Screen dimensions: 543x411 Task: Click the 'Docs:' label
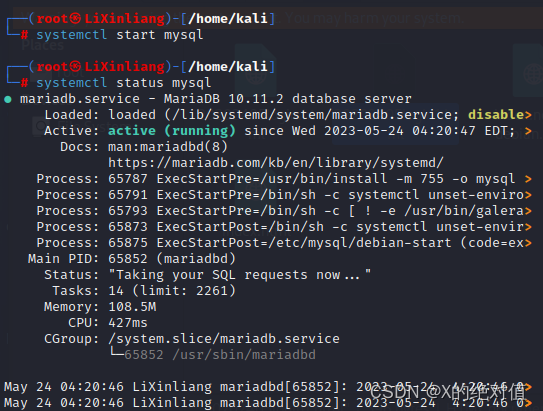(x=80, y=147)
